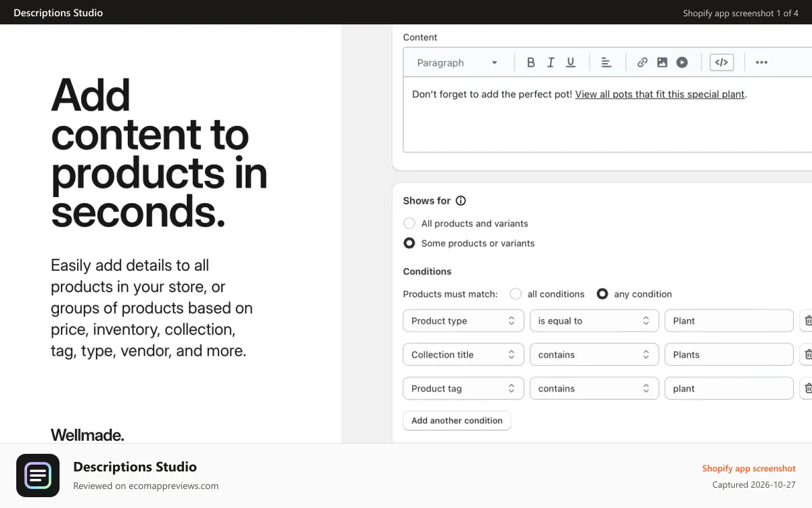Image resolution: width=812 pixels, height=508 pixels.
Task: Open the Collection title field dropdown
Action: tap(464, 354)
